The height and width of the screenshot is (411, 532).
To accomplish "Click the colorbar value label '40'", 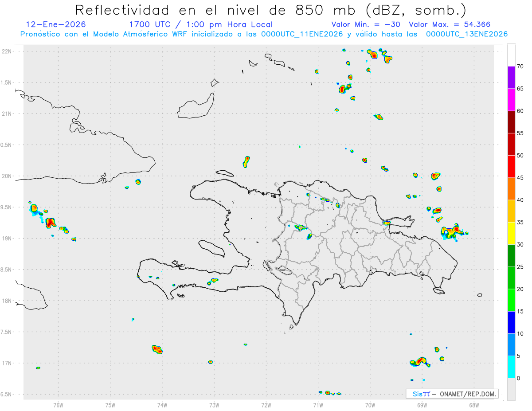I will 520,200.
